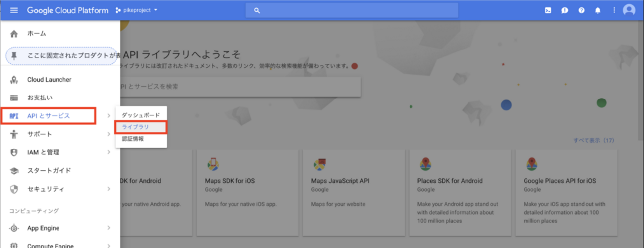
Task: Expand the API とサービス submenu chevron
Action: [x=109, y=116]
